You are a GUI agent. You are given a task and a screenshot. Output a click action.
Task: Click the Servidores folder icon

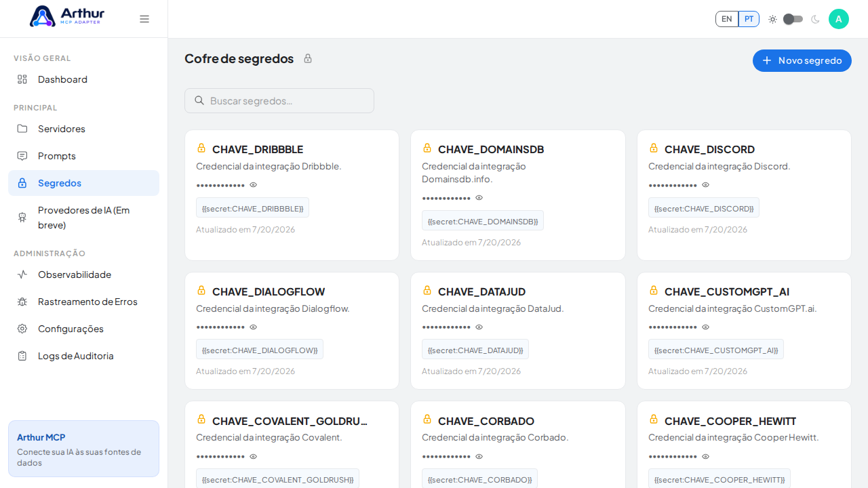[x=22, y=129]
